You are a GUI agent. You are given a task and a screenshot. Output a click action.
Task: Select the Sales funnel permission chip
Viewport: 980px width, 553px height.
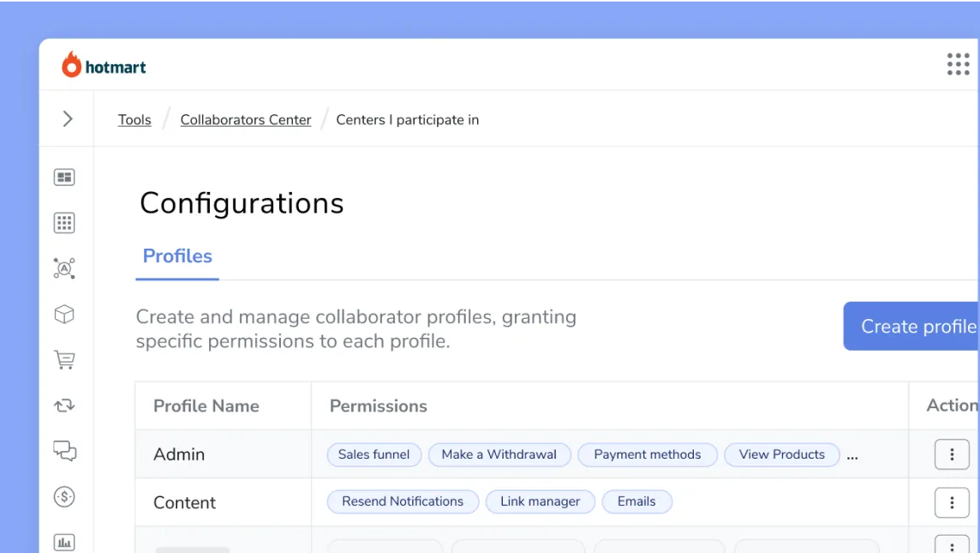373,454
